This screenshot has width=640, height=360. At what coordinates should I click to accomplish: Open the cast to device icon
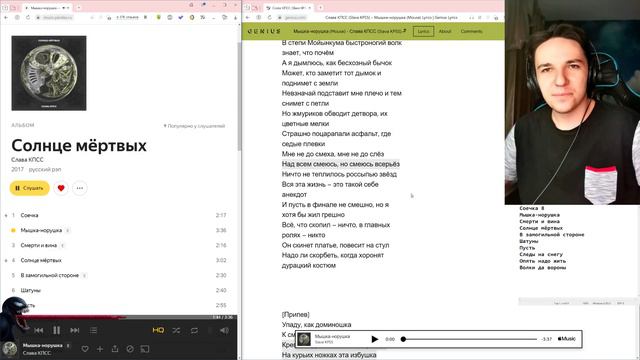[145, 349]
